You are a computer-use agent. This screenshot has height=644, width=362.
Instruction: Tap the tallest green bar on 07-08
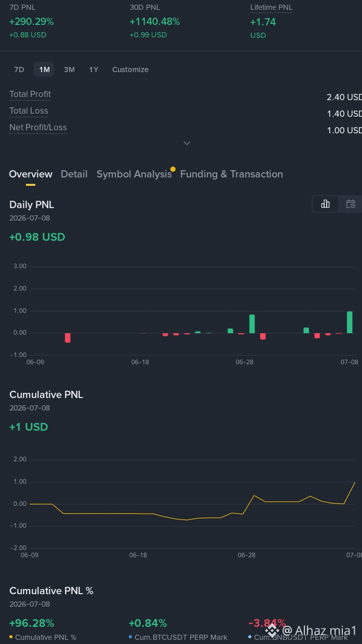pyautogui.click(x=350, y=322)
